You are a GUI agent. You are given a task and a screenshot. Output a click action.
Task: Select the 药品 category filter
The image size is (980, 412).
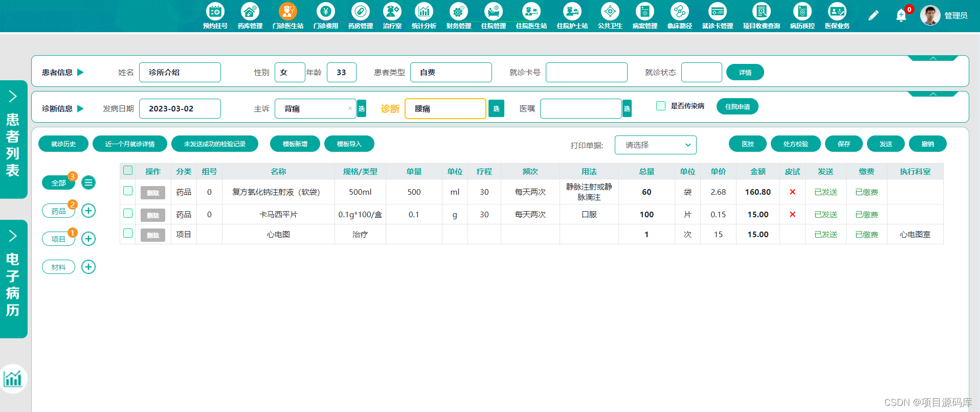tap(58, 211)
